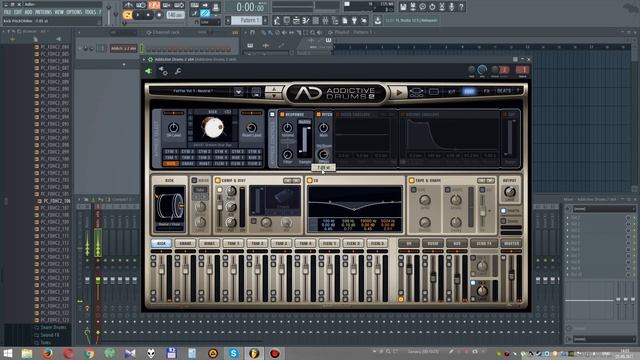Select the KICK mixer channel button
This screenshot has height=360, width=640.
pos(161,243)
